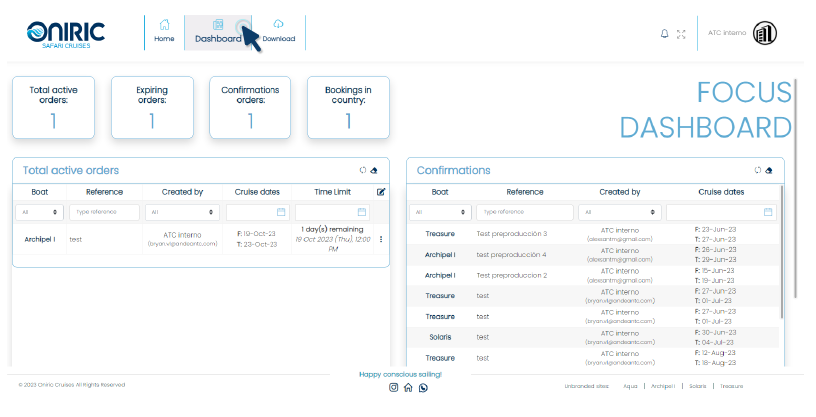Click the Reference filter field in Confirmations
Image resolution: width=816 pixels, height=417 pixels.
click(x=524, y=212)
